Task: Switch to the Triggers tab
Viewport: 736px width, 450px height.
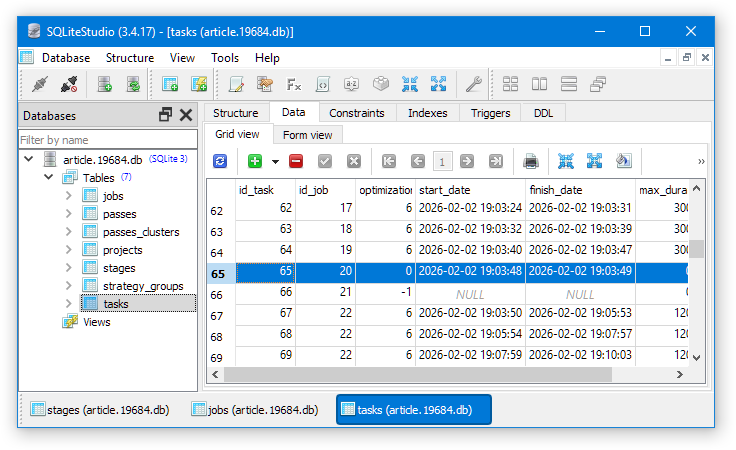Action: [491, 113]
